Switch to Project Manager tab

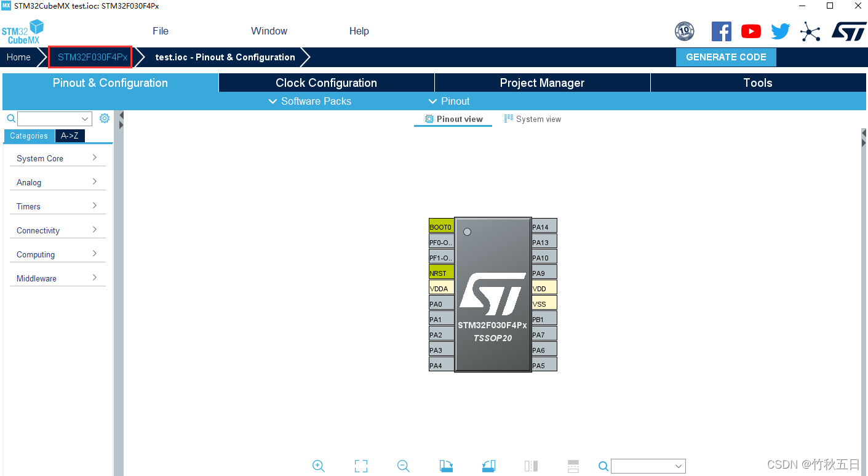coord(543,83)
